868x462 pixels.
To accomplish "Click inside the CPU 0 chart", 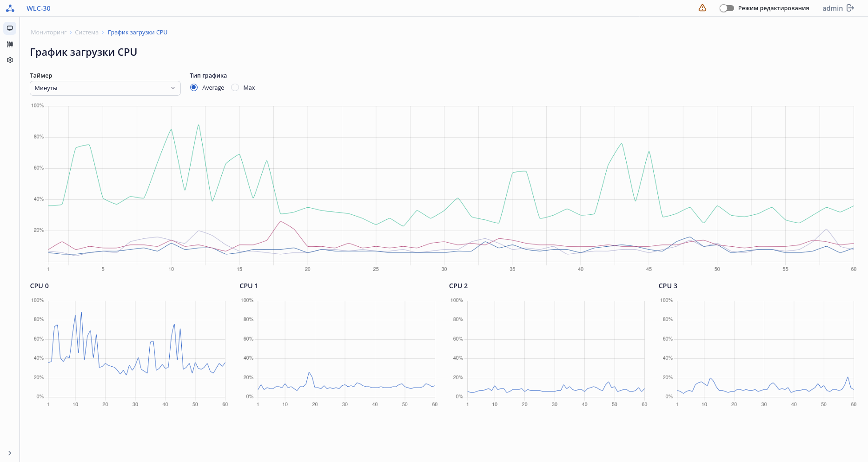I will click(x=137, y=349).
